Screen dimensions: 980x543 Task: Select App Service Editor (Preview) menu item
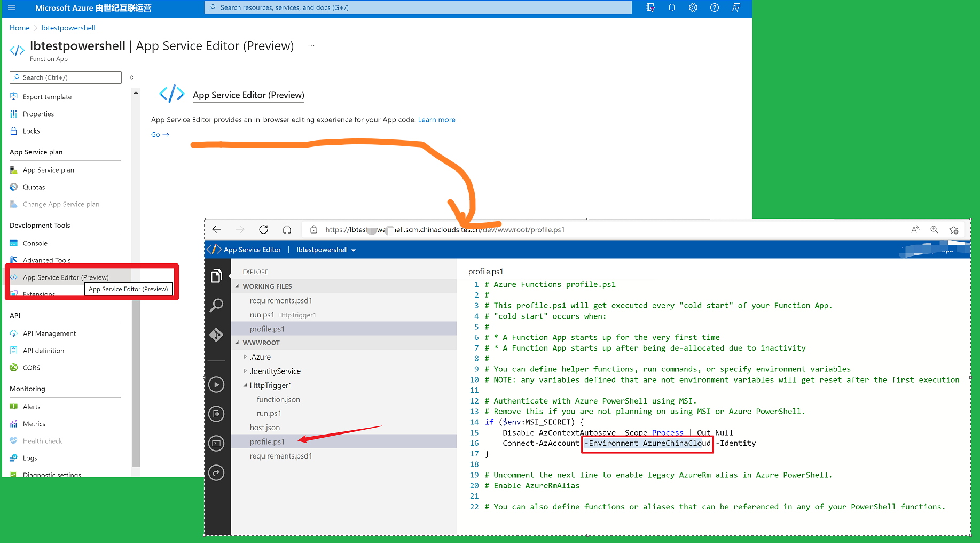point(65,277)
